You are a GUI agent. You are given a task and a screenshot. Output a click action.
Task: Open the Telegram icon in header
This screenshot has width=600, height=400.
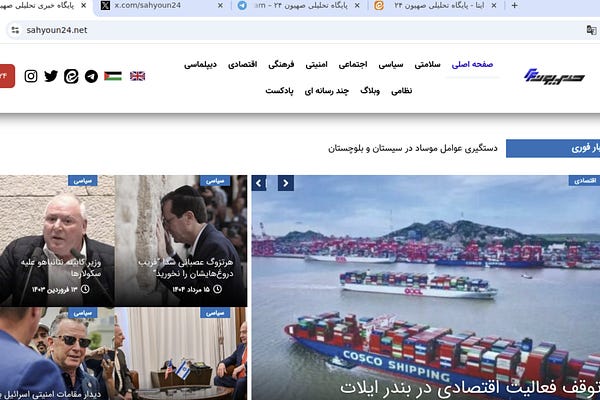tap(91, 76)
